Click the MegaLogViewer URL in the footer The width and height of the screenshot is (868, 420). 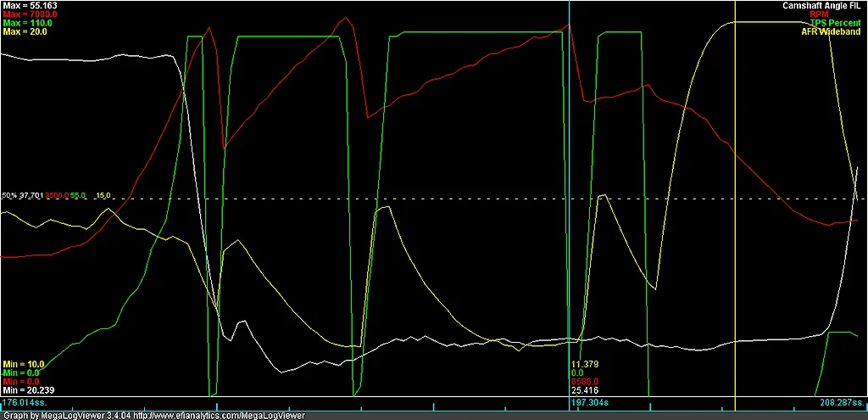tap(219, 415)
